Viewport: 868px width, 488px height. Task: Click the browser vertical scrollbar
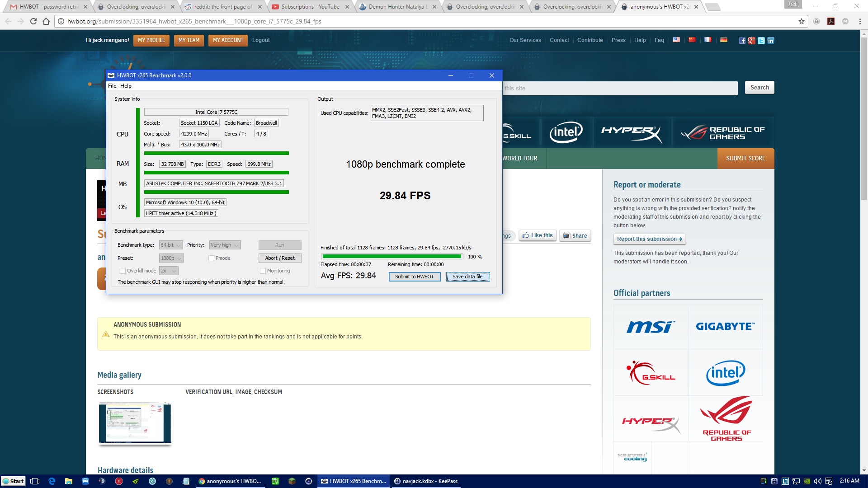(x=864, y=119)
